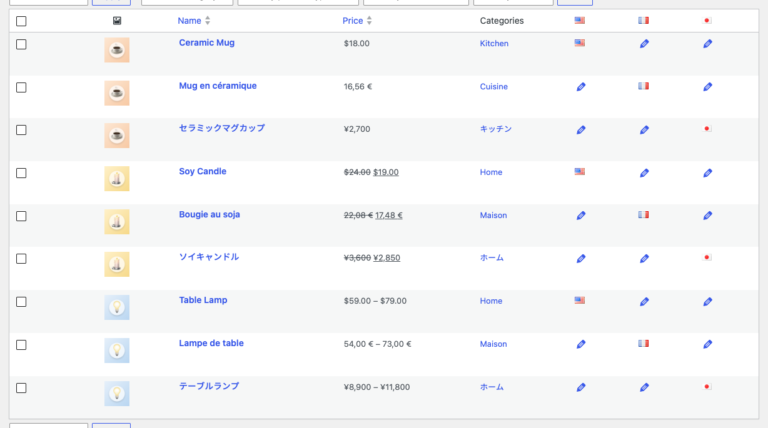Edit English translation of Mug en céramique

point(580,87)
